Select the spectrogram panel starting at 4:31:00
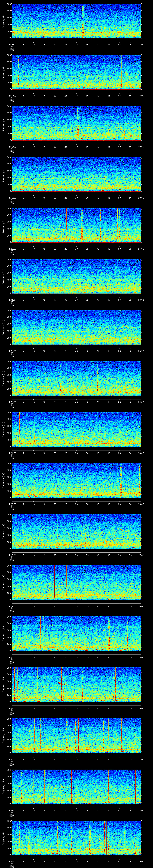Screen dimensions: 153x868 tap(77, 786)
